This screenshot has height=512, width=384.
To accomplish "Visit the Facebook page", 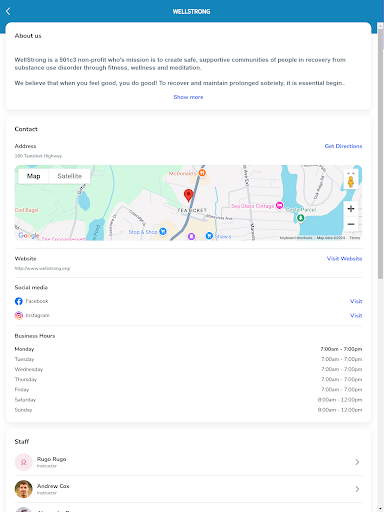I will tap(356, 301).
